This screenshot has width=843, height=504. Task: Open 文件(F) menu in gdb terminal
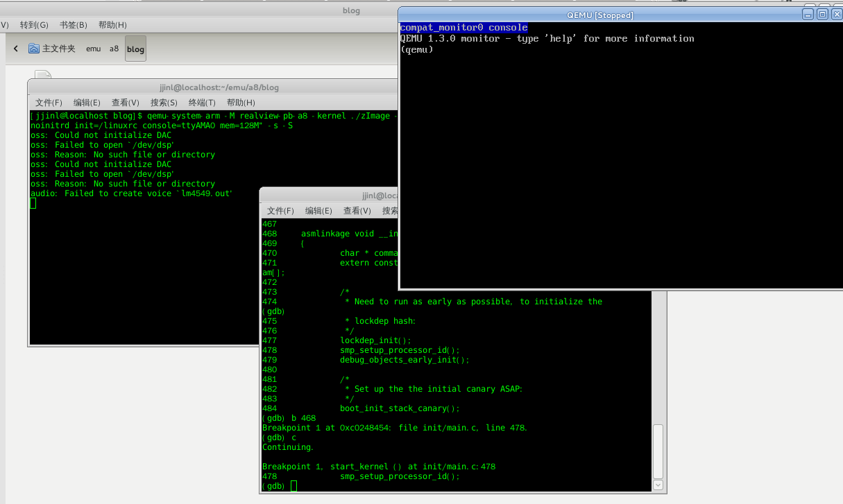tap(280, 211)
